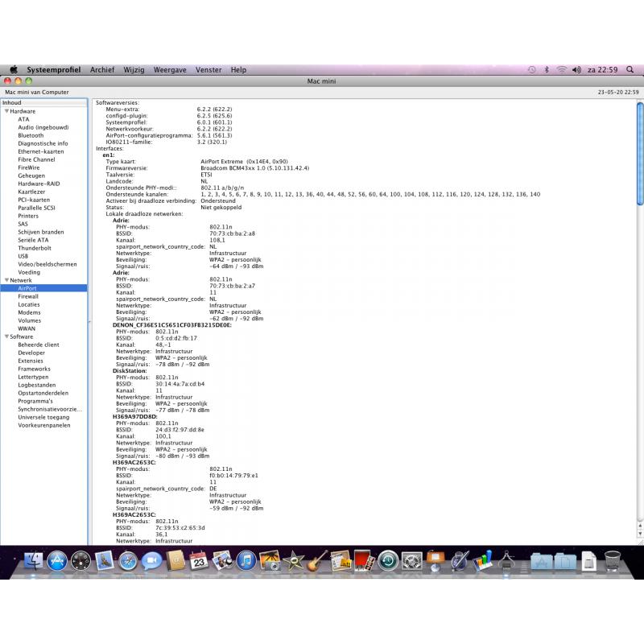Image resolution: width=644 pixels, height=644 pixels.
Task: Select Locaties under Netwerk
Action: tap(29, 304)
